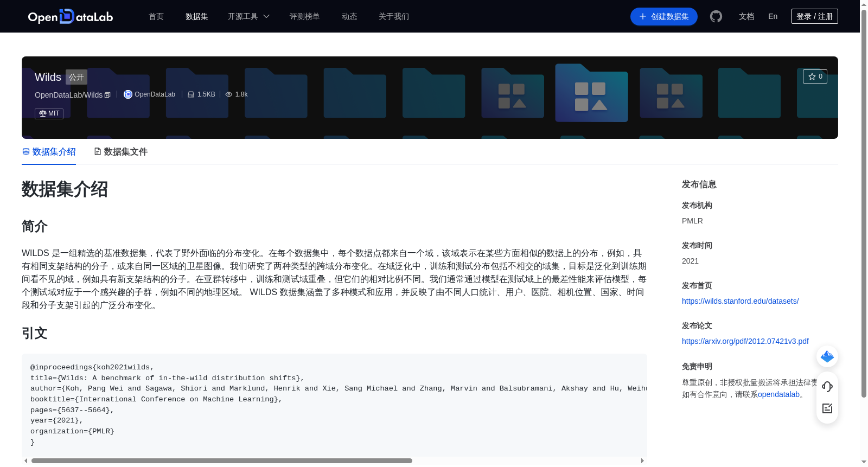The image size is (868, 467).
Task: Click the 登录 / 注册 button
Action: [x=815, y=16]
